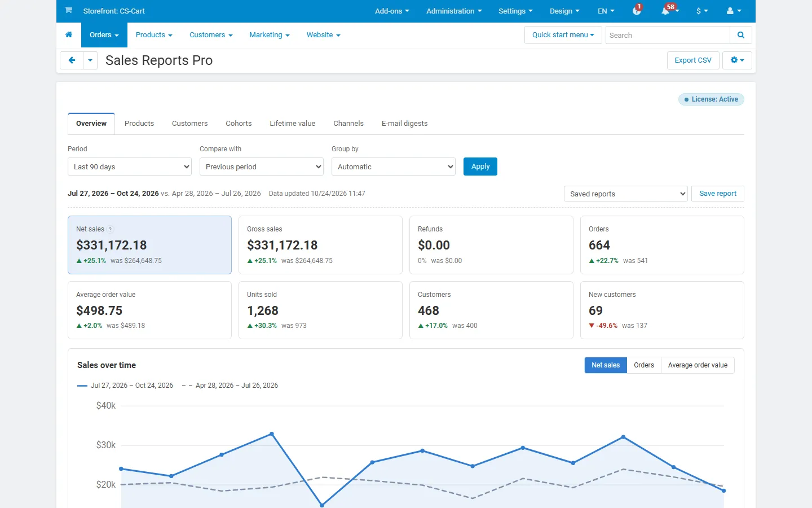Open the Saved reports dropdown
The height and width of the screenshot is (508, 812).
(x=626, y=194)
